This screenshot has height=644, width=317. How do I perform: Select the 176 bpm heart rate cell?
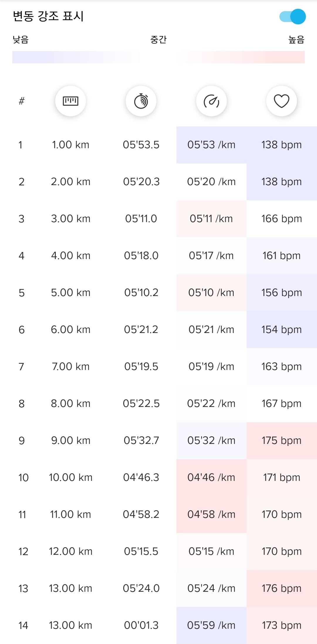tap(282, 589)
